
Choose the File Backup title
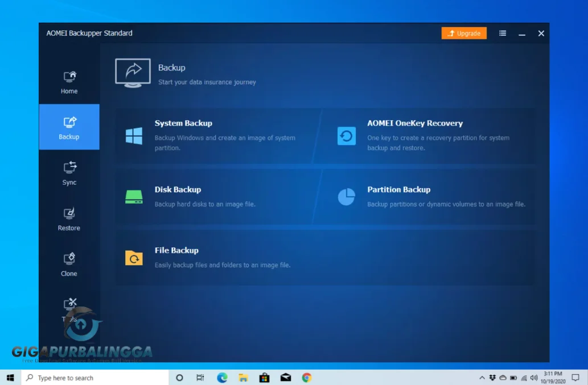point(176,250)
